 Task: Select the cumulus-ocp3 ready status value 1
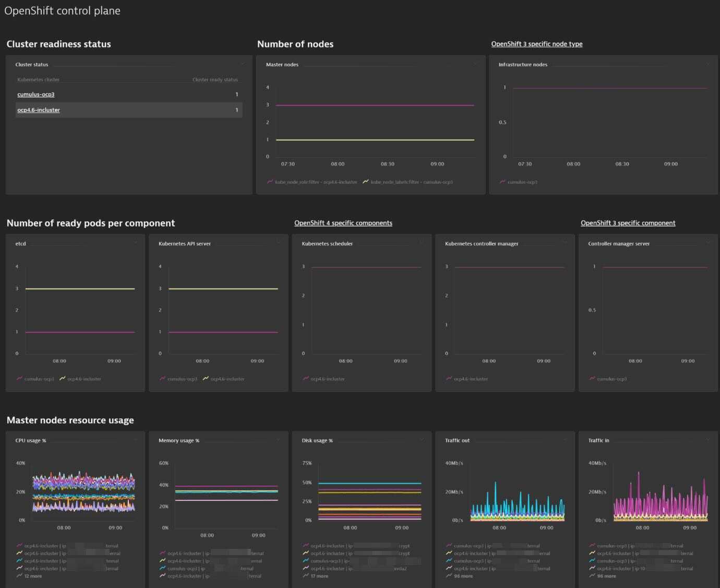click(x=237, y=94)
